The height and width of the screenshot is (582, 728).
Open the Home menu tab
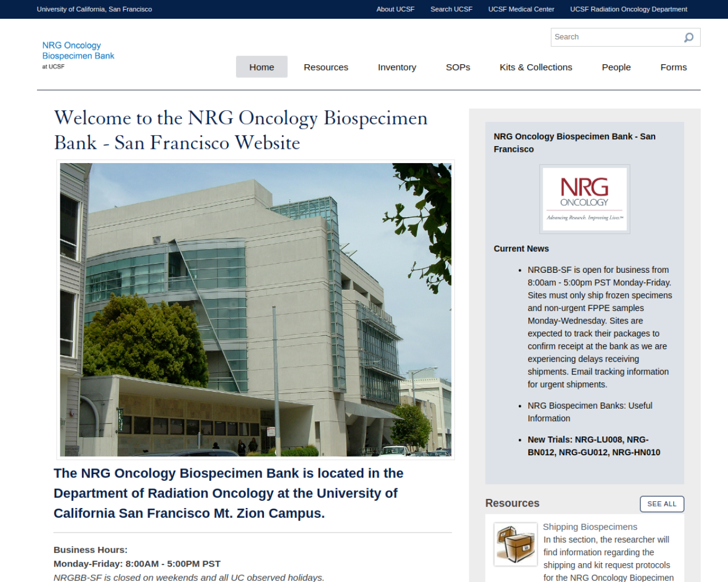point(262,67)
